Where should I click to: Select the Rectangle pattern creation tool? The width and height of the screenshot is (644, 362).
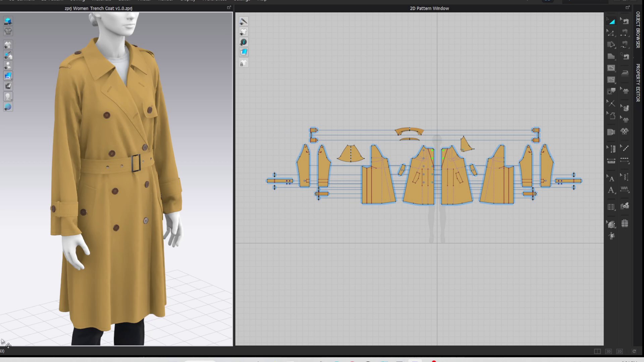pos(611,56)
